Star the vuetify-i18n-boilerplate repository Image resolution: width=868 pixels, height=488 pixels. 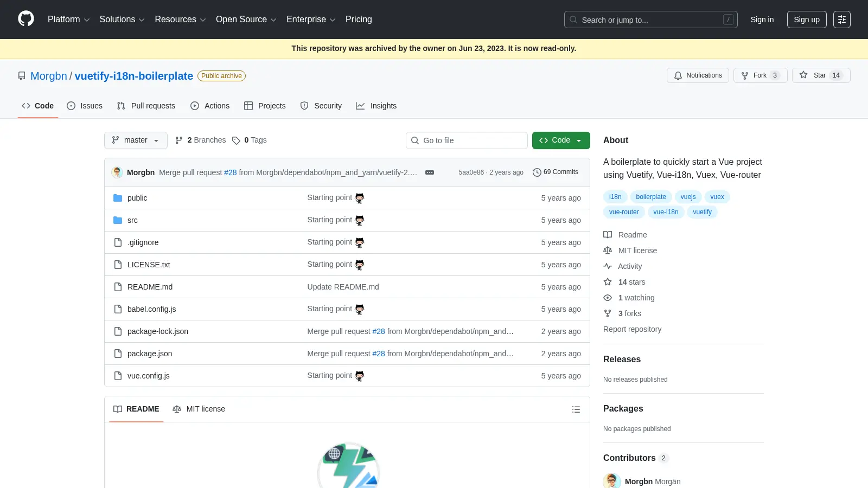[821, 75]
